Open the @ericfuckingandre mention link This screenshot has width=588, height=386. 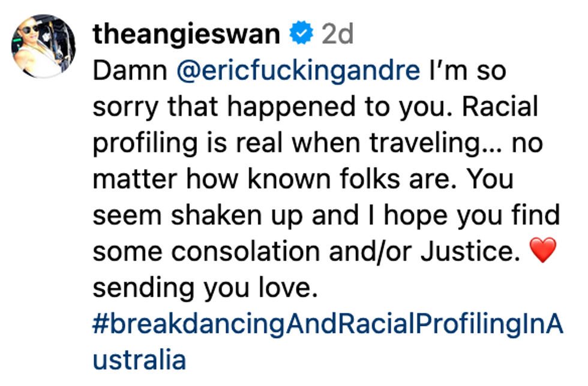click(299, 71)
